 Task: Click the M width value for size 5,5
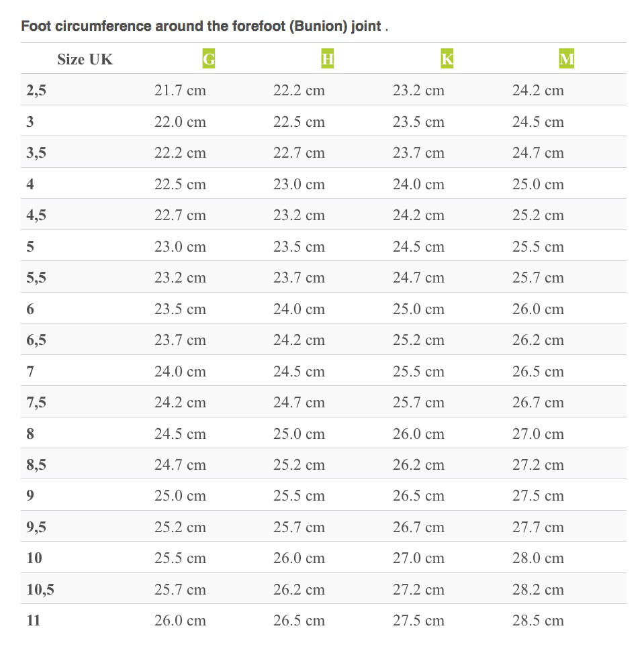tap(538, 278)
